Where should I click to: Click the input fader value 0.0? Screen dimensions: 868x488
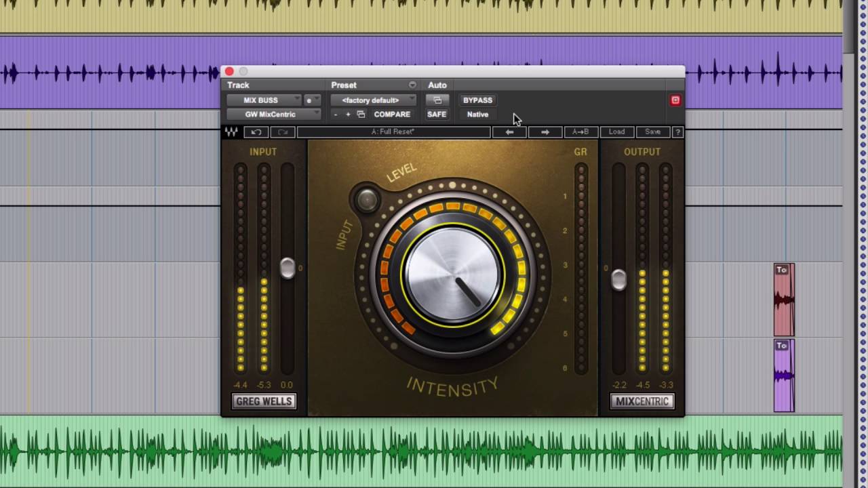click(287, 385)
